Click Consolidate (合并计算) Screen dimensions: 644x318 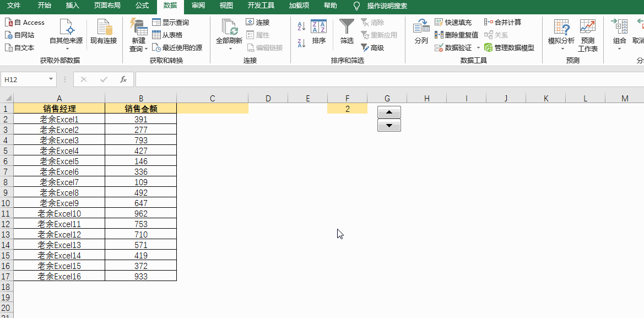(x=503, y=23)
